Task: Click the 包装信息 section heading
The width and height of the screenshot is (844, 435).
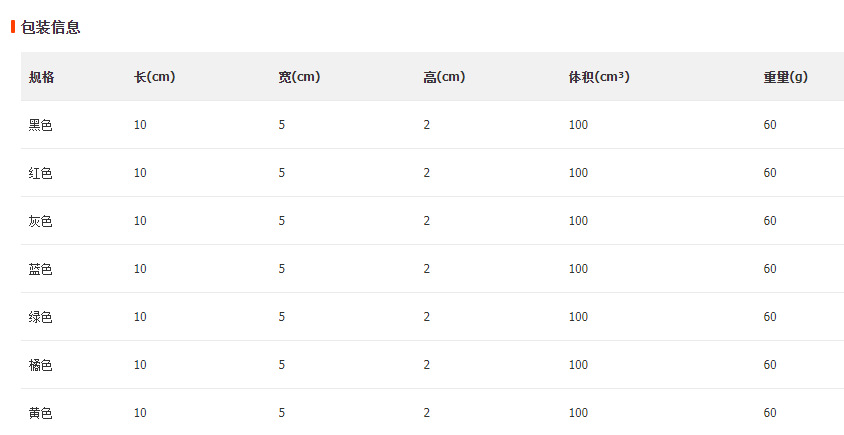Action: tap(50, 27)
